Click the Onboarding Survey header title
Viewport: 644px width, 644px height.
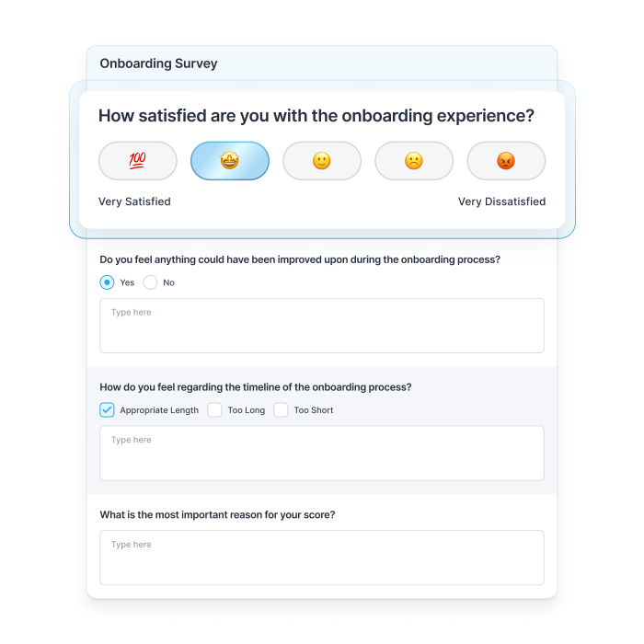pyautogui.click(x=158, y=63)
